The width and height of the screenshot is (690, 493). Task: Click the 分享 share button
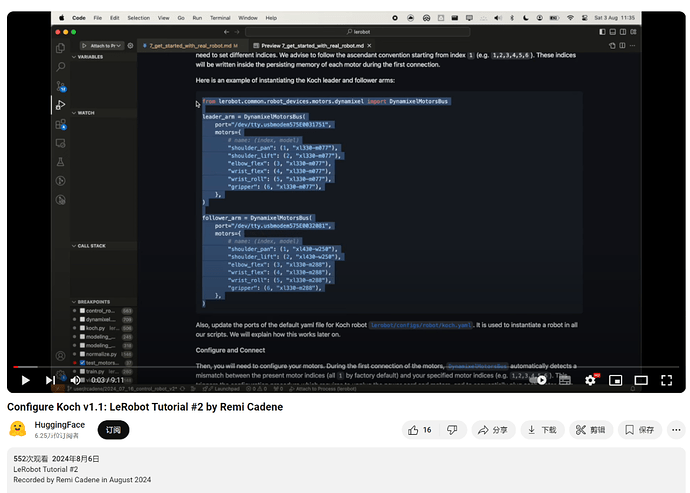[491, 430]
